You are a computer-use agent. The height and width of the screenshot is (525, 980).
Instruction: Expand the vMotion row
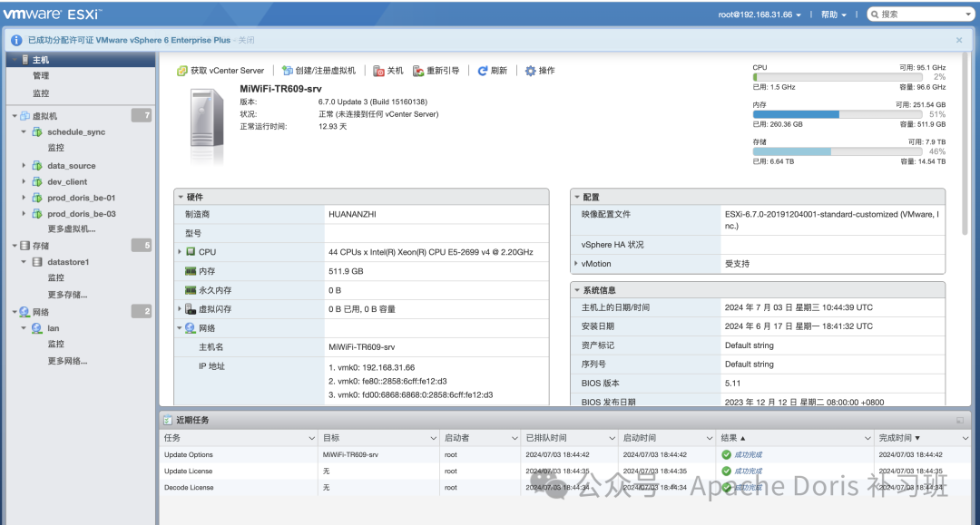[575, 264]
